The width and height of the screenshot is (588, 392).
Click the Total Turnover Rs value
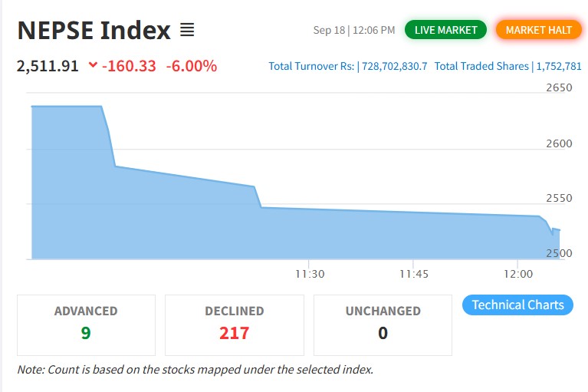point(394,67)
